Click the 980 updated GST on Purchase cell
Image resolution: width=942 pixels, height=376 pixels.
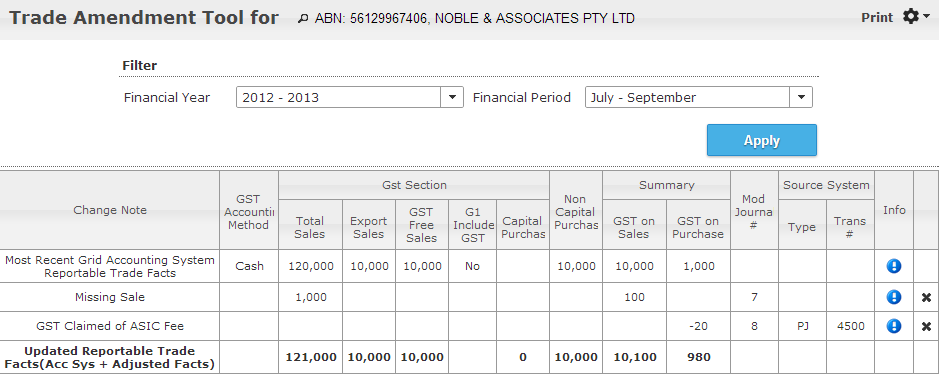[698, 357]
